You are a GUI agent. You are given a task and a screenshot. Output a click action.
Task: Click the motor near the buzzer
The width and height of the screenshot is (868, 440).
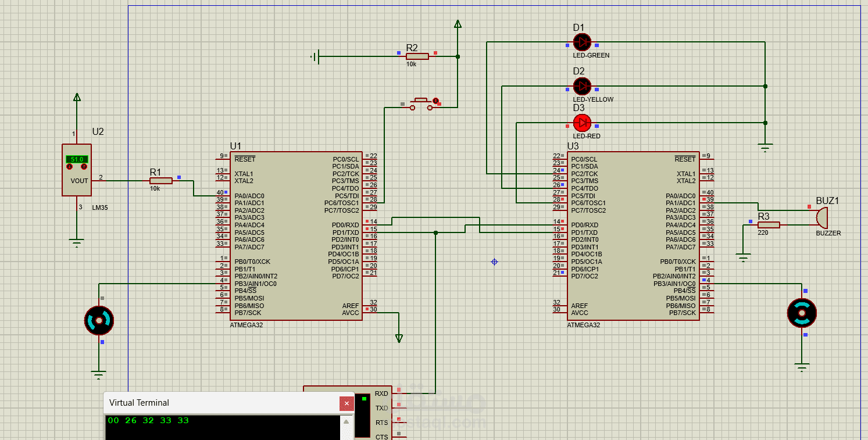(x=802, y=313)
